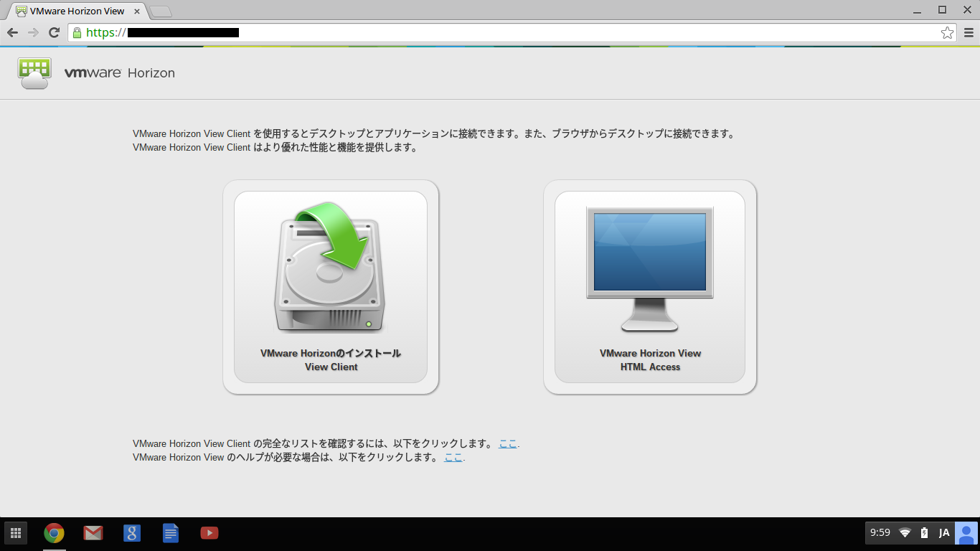Click the VMware Horizon cloud logo icon
Viewport: 980px width, 551px height.
click(x=34, y=73)
